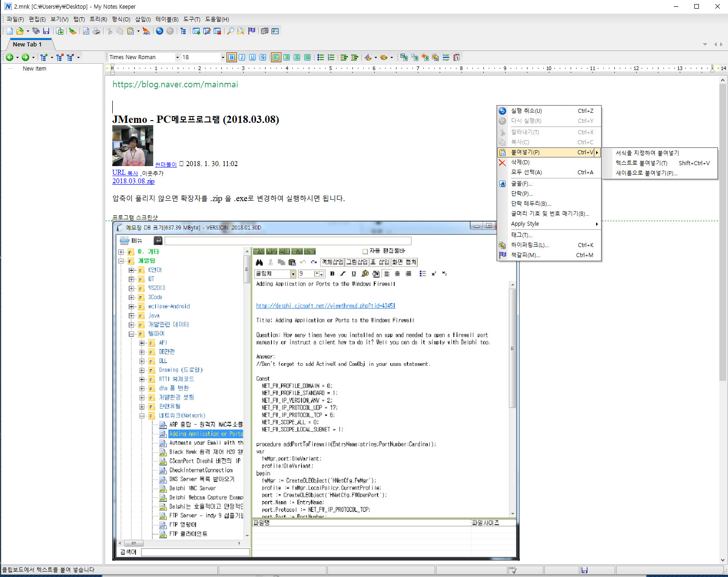Toggle justify alignment button
The width and height of the screenshot is (728, 577).
[307, 57]
